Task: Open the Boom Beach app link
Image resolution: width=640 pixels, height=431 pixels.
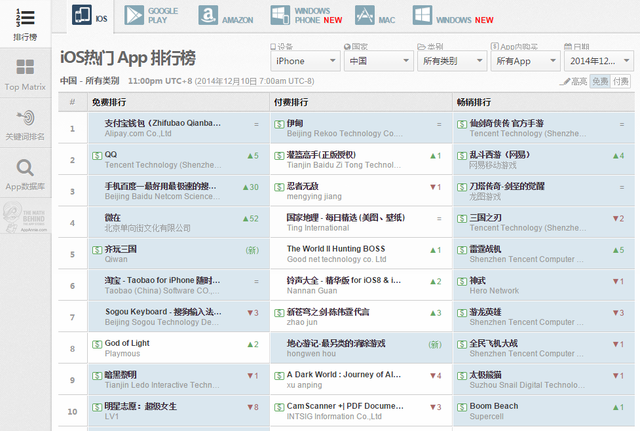Action: coord(494,406)
